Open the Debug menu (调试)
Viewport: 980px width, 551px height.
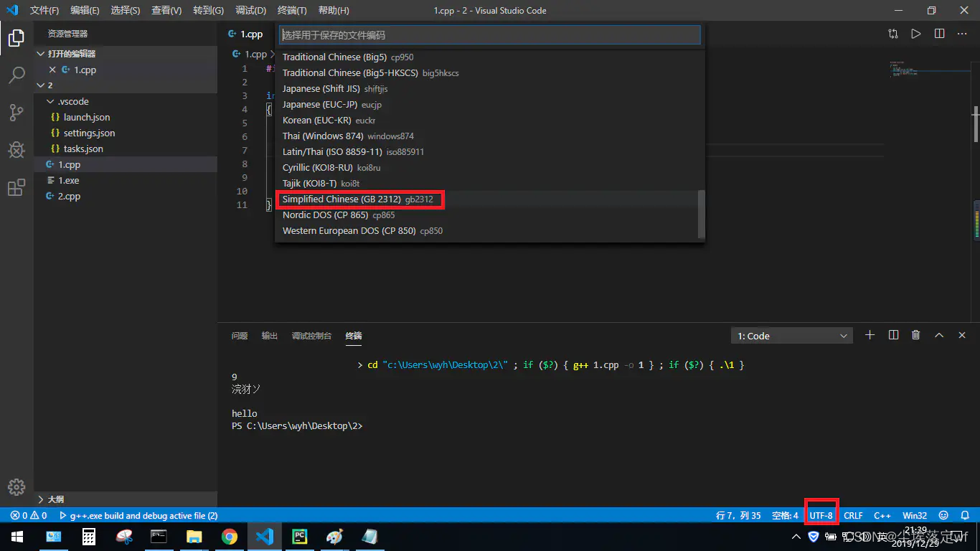[250, 11]
